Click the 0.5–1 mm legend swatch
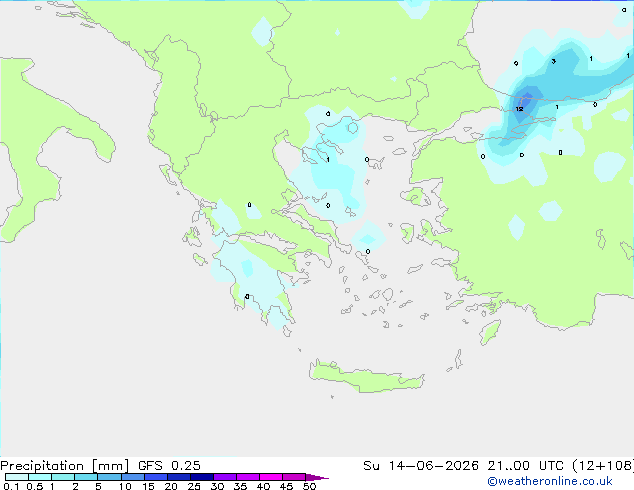The image size is (634, 490). [x=40, y=477]
